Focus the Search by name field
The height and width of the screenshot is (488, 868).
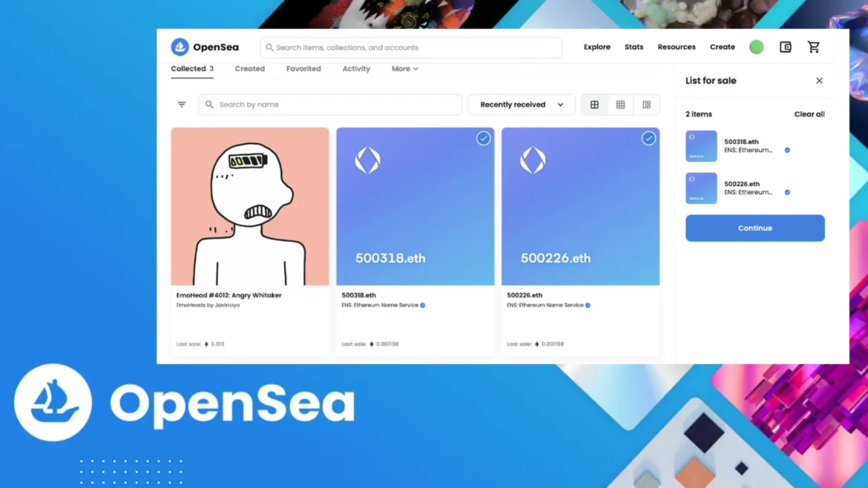(330, 105)
